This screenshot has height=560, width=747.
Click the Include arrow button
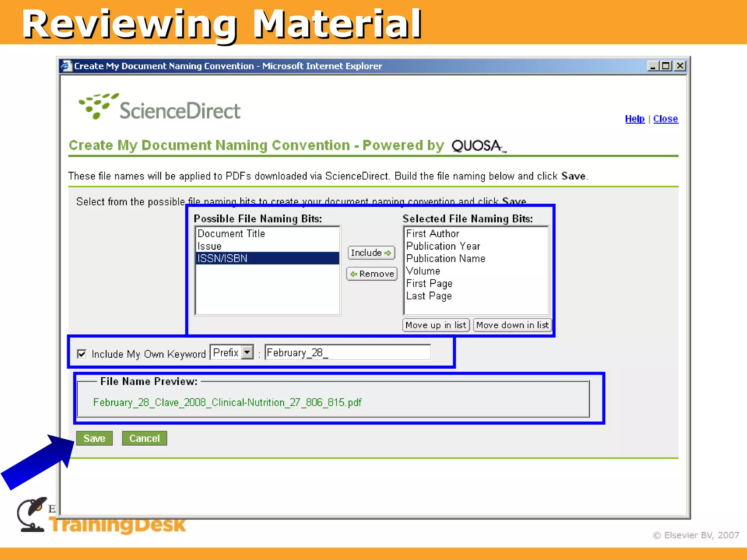coord(371,253)
